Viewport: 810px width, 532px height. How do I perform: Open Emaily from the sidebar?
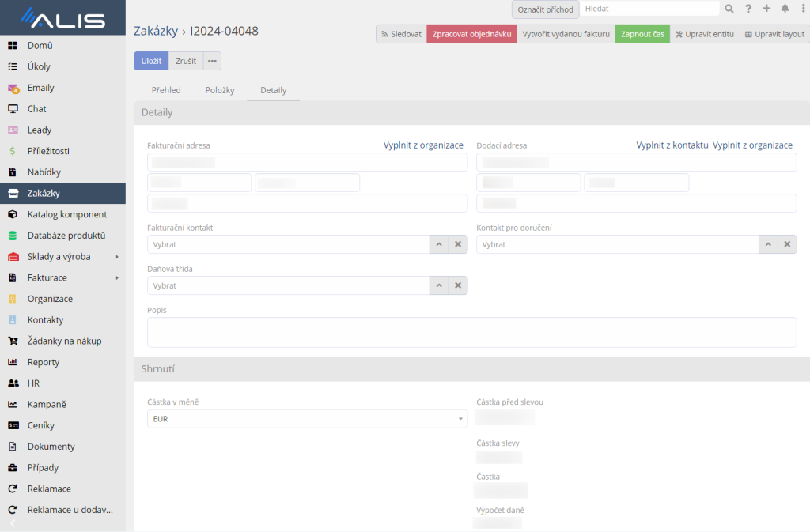coord(40,88)
